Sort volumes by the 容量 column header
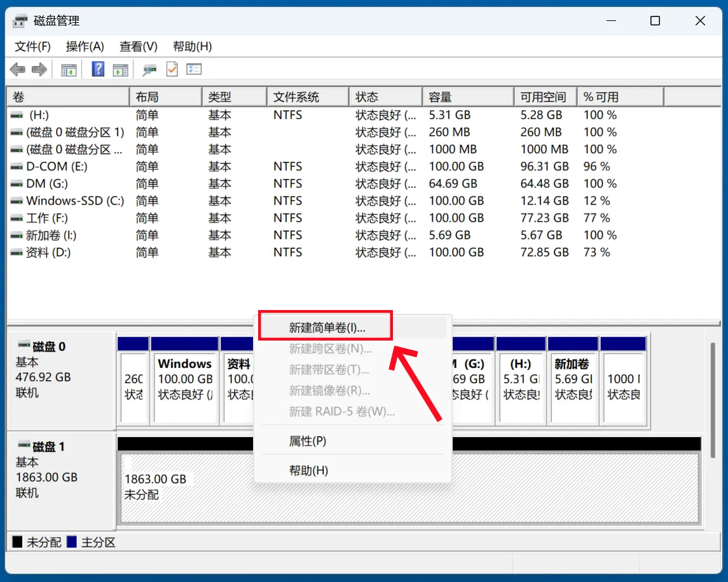Screen dimensions: 728x582 coord(468,97)
